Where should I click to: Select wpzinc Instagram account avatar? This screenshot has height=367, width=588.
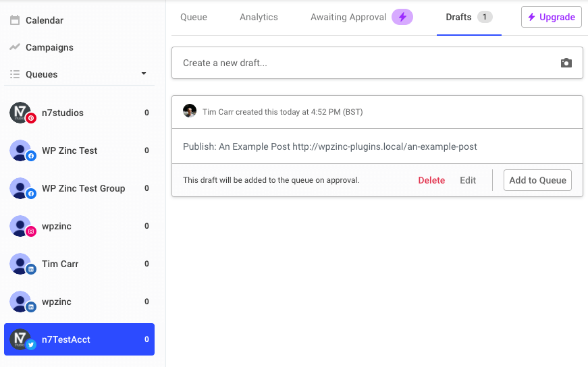pyautogui.click(x=21, y=226)
